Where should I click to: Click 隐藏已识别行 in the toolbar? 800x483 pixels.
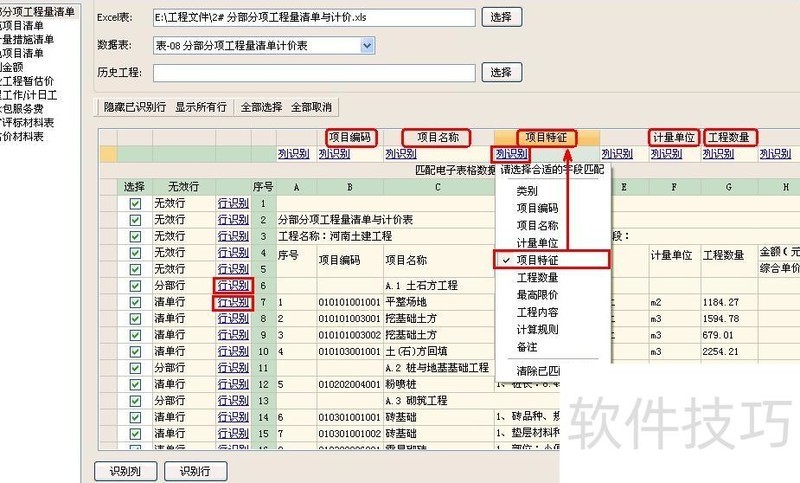(x=136, y=107)
